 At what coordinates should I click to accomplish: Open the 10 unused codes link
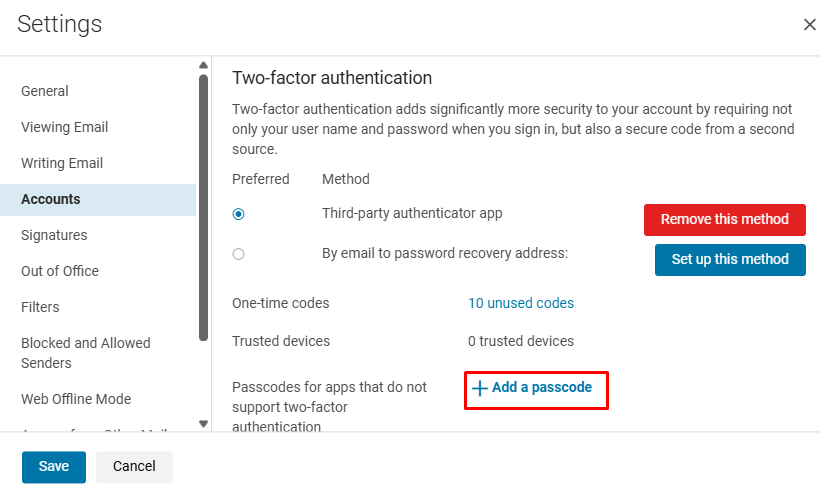click(521, 303)
